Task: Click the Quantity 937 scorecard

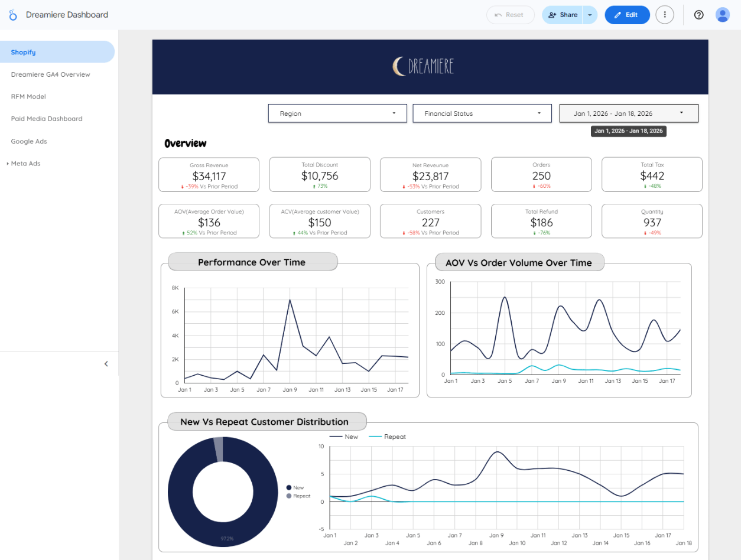Action: point(652,221)
